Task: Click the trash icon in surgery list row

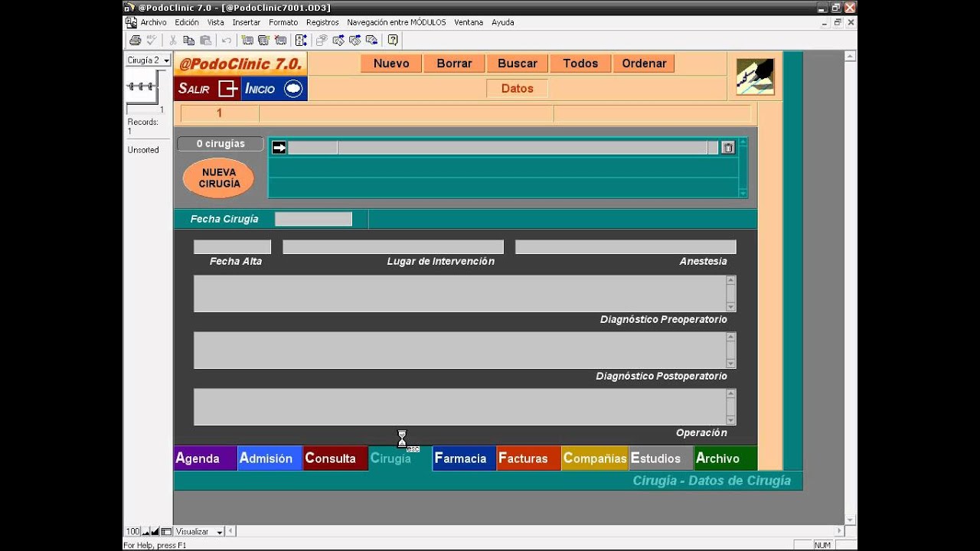Action: (x=728, y=148)
